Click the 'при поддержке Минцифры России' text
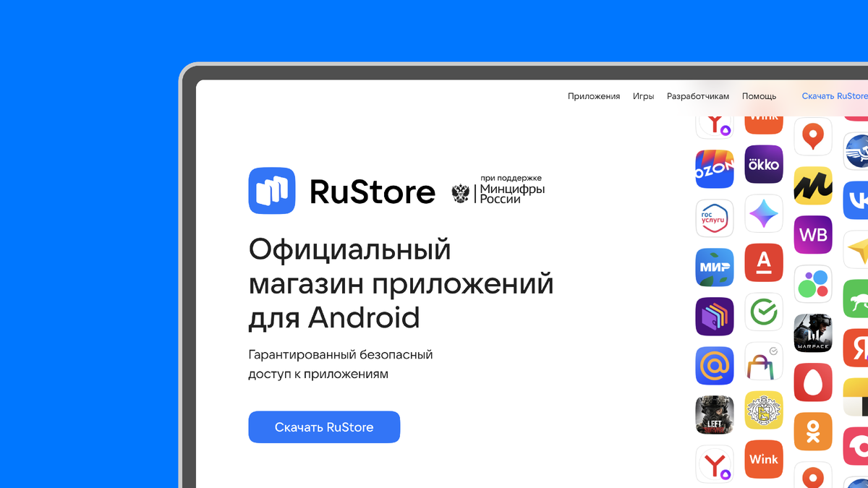 (x=513, y=189)
